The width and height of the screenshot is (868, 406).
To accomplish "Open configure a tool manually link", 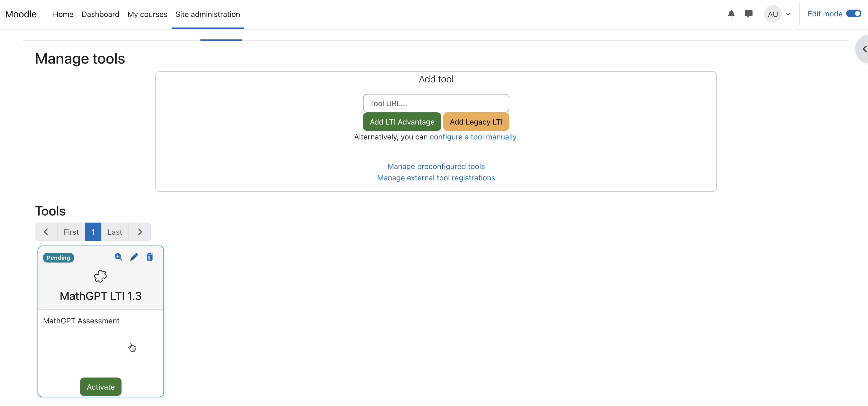I will pos(473,137).
